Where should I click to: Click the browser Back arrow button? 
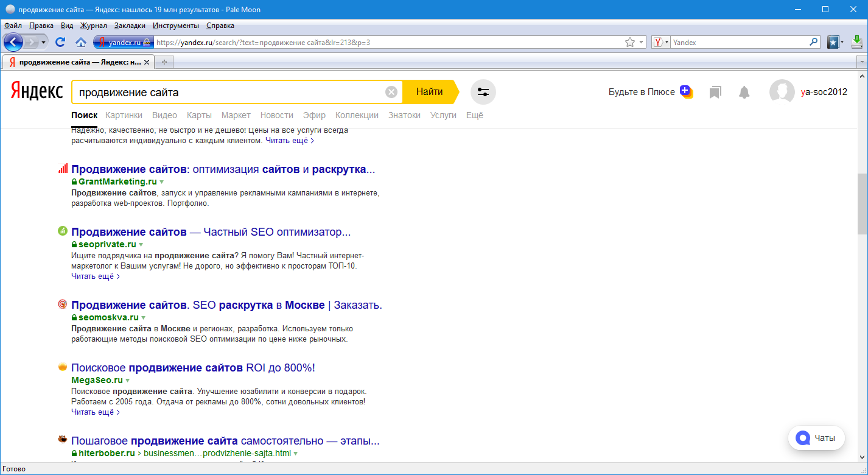pyautogui.click(x=13, y=42)
